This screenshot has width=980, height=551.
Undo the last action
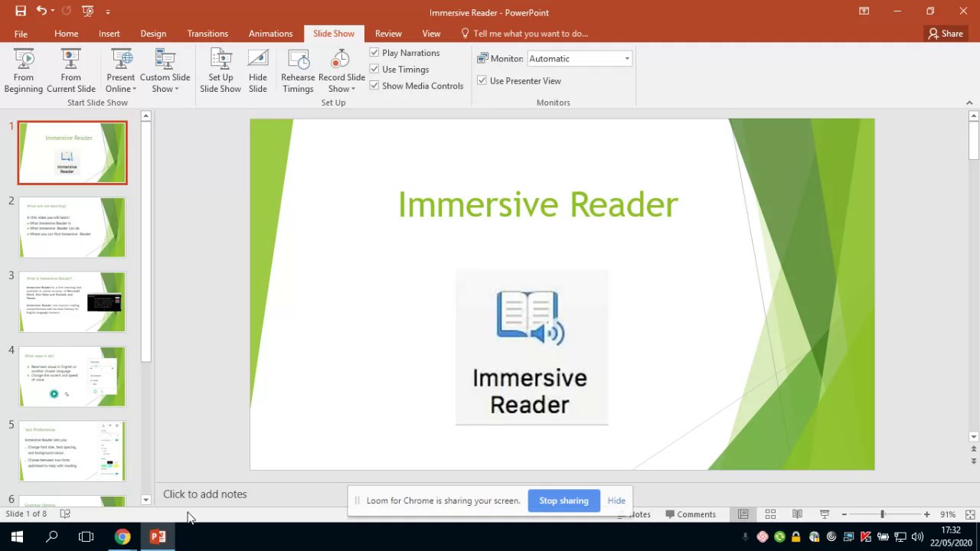[x=41, y=11]
